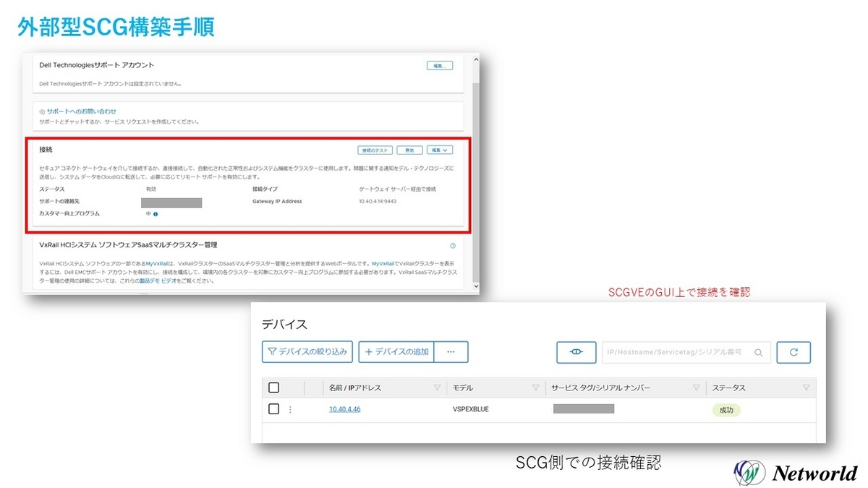Open the サポートへのお問い合わせ link
Viewport: 868px width, 488px height.
point(81,111)
